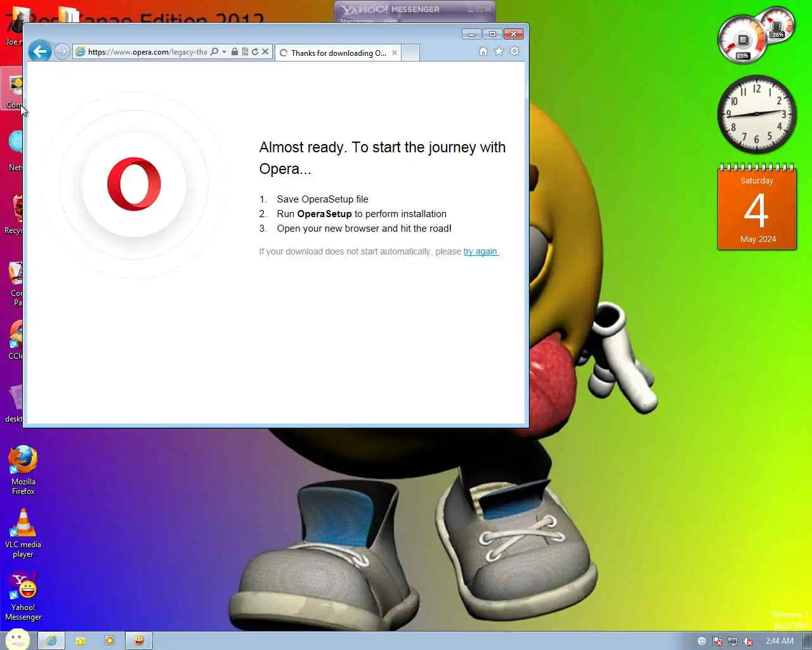Image resolution: width=812 pixels, height=650 pixels.
Task: Click the Action Center flag icon
Action: click(717, 641)
